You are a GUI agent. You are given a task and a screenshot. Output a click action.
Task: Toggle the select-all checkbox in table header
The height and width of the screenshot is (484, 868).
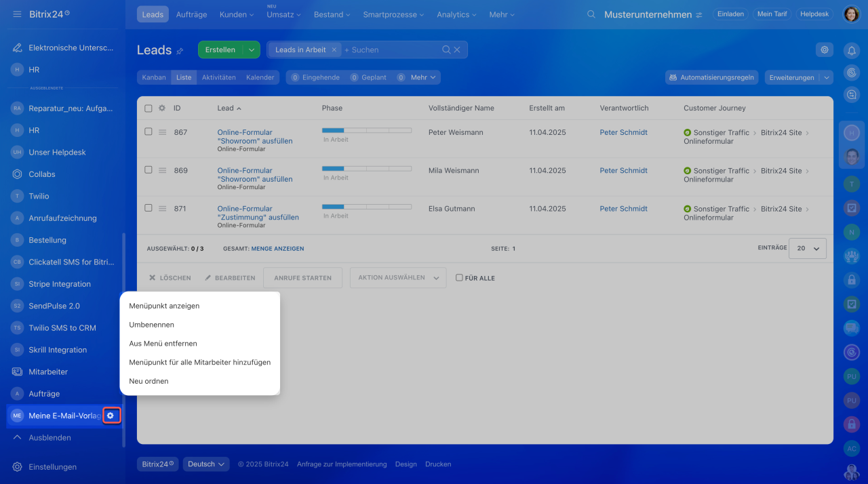(x=149, y=108)
